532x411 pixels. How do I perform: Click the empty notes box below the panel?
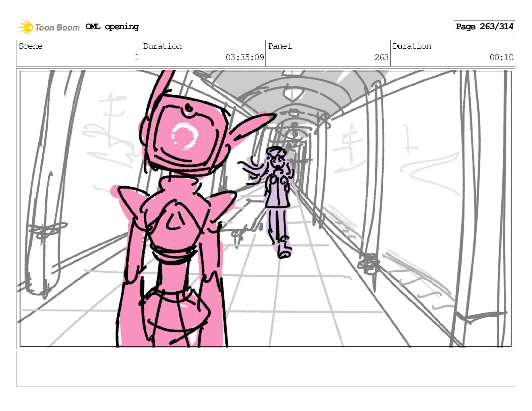pos(266,369)
